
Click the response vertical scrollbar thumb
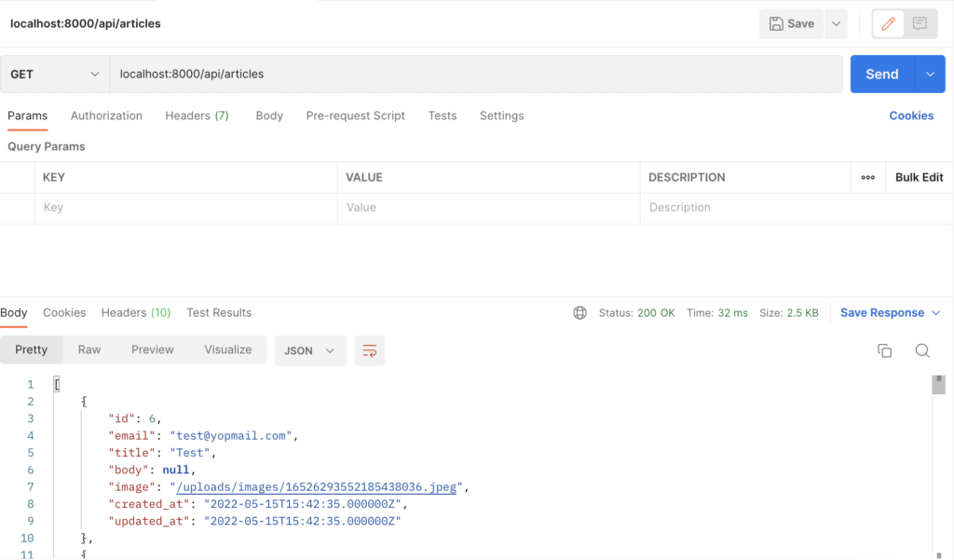click(x=939, y=385)
